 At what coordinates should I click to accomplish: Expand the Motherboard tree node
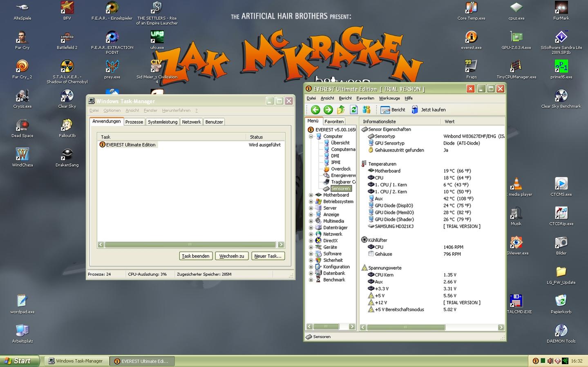coord(311,195)
